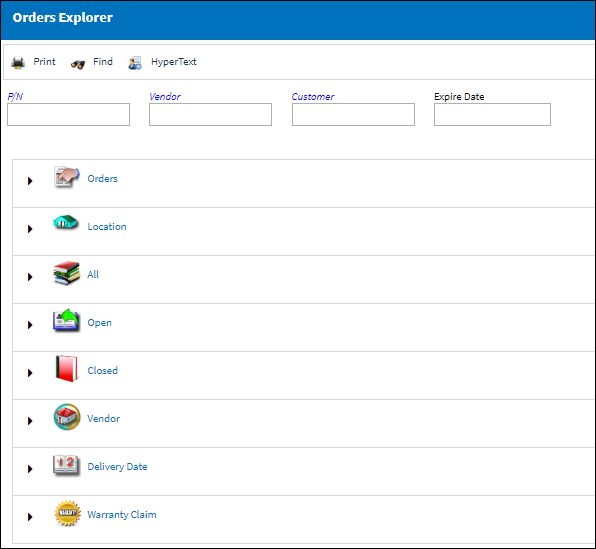Focus the Vendor input field
Screen dimensions: 596x549
(210, 114)
